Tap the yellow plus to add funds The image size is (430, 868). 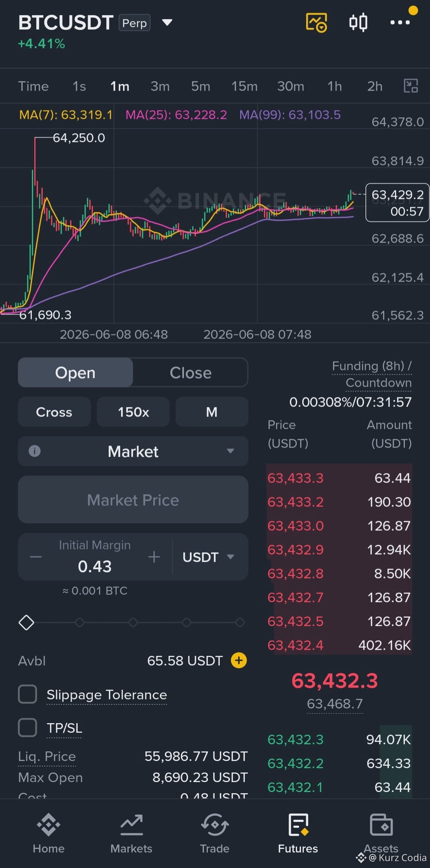click(239, 661)
